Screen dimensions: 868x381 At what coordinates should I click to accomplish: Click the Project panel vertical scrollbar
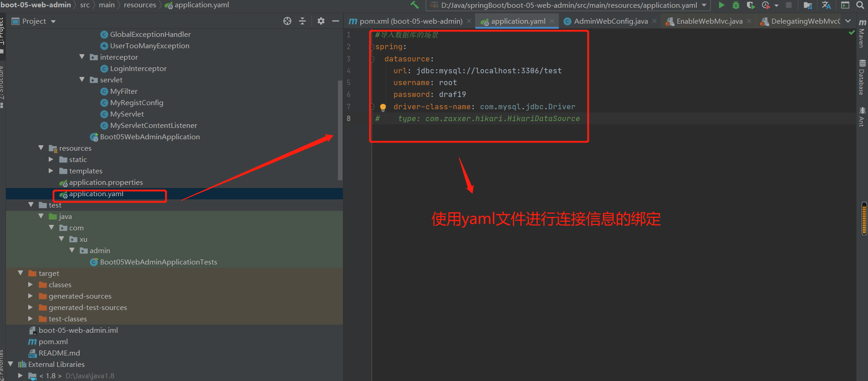(x=340, y=130)
